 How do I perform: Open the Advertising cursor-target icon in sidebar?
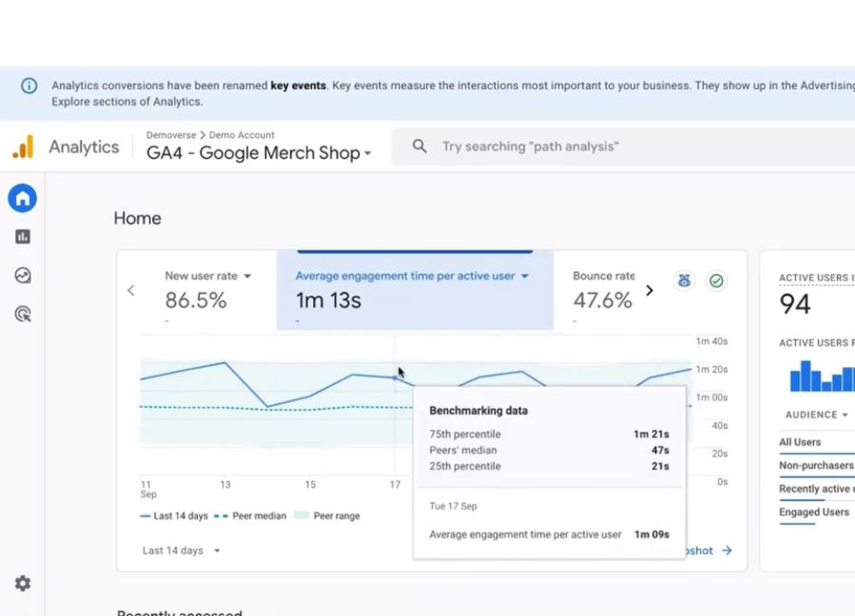[23, 314]
